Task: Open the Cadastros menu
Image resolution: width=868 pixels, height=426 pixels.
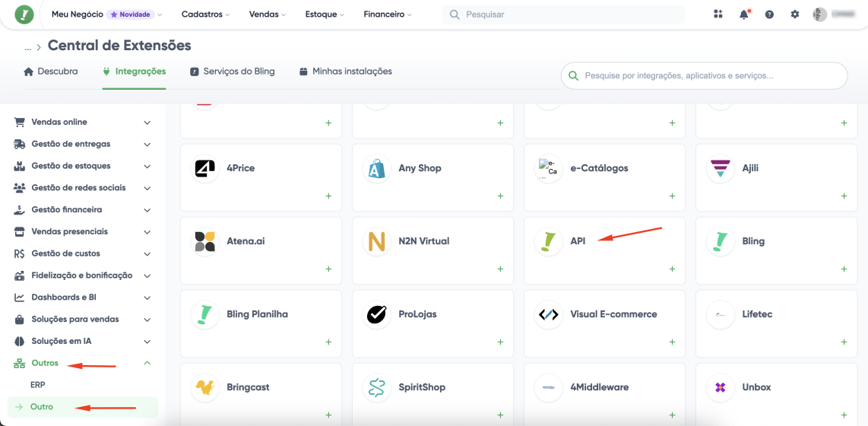Action: pyautogui.click(x=205, y=14)
